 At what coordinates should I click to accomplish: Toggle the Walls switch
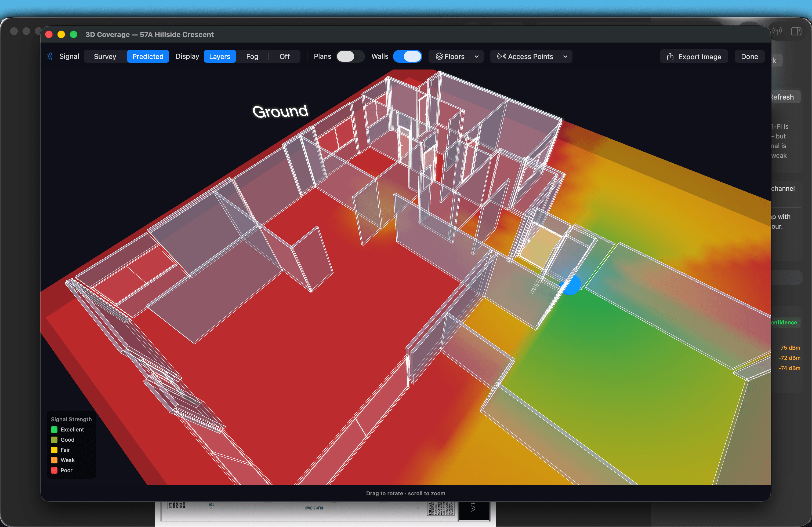coord(408,56)
